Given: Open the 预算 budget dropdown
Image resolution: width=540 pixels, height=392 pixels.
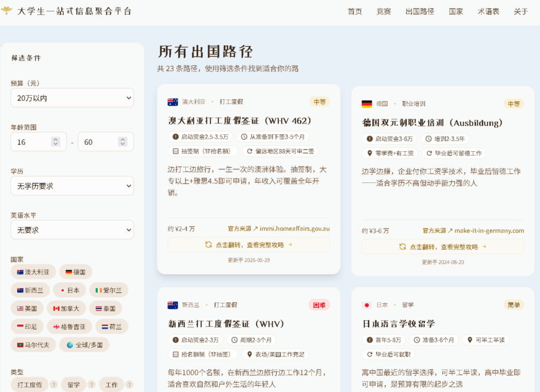Looking at the screenshot, I should pyautogui.click(x=72, y=98).
